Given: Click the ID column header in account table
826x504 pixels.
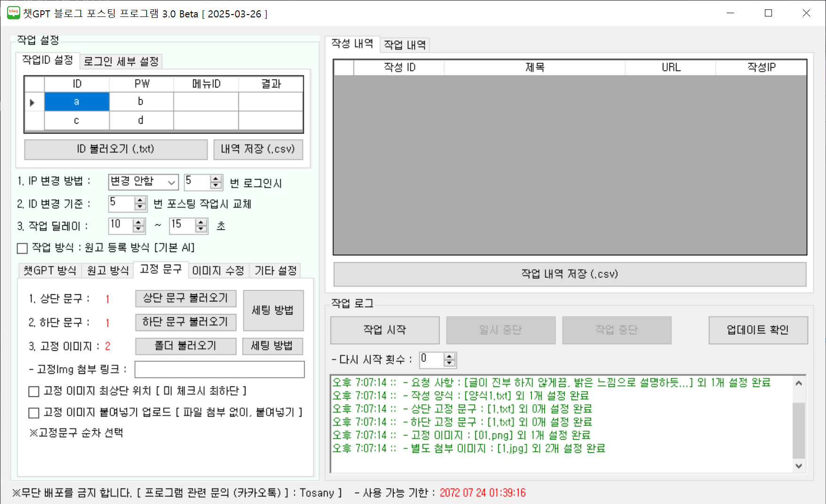Looking at the screenshot, I should [x=77, y=84].
